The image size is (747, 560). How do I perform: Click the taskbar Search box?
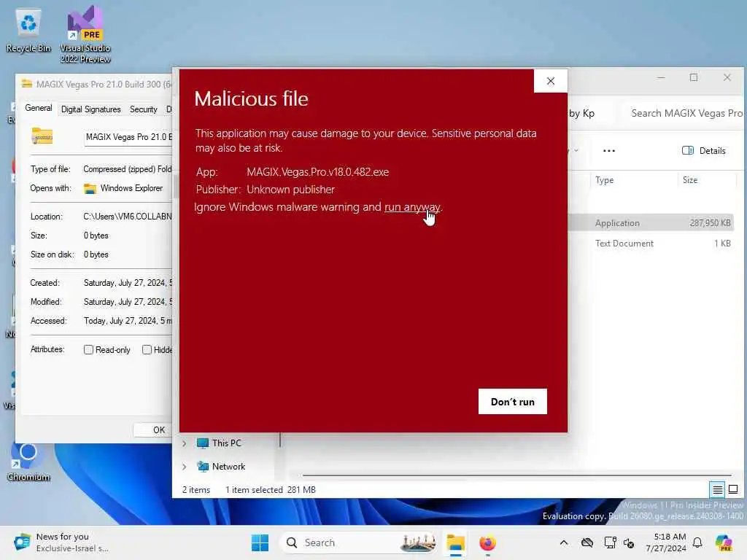(359, 542)
